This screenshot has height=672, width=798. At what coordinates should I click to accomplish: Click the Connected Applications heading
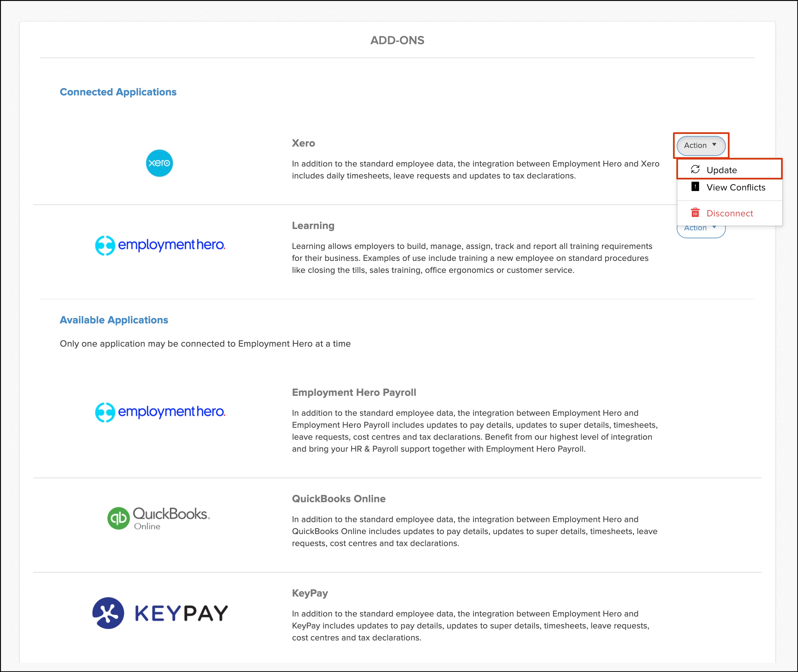coord(118,92)
